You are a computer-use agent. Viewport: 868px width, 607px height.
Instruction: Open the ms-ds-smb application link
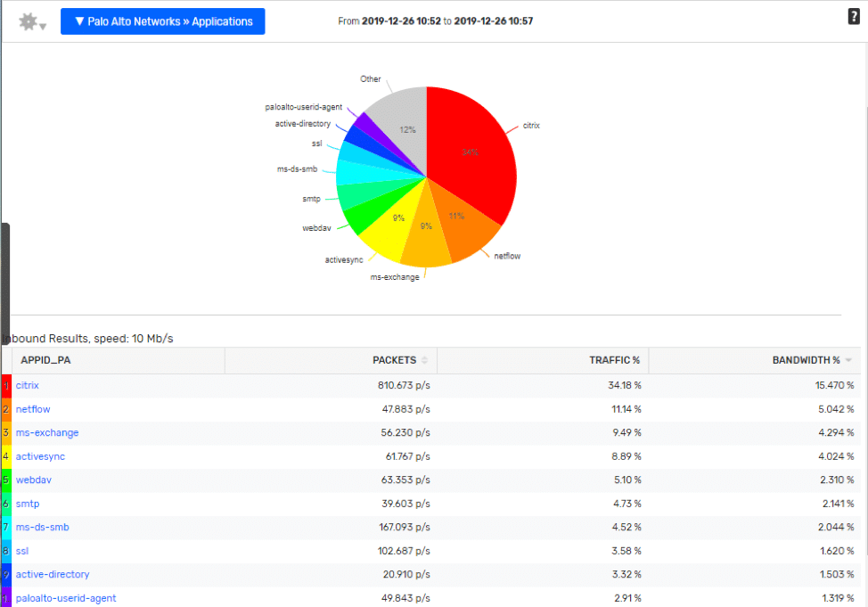pos(42,527)
